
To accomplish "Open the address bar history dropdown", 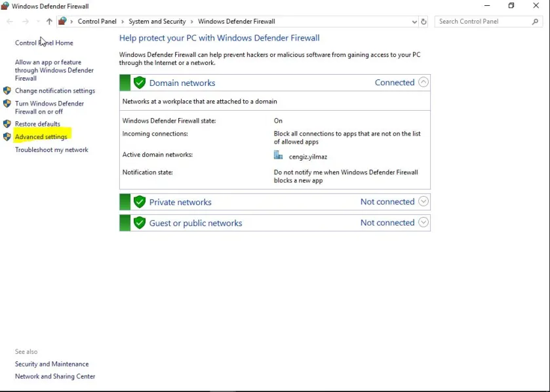I will click(414, 22).
